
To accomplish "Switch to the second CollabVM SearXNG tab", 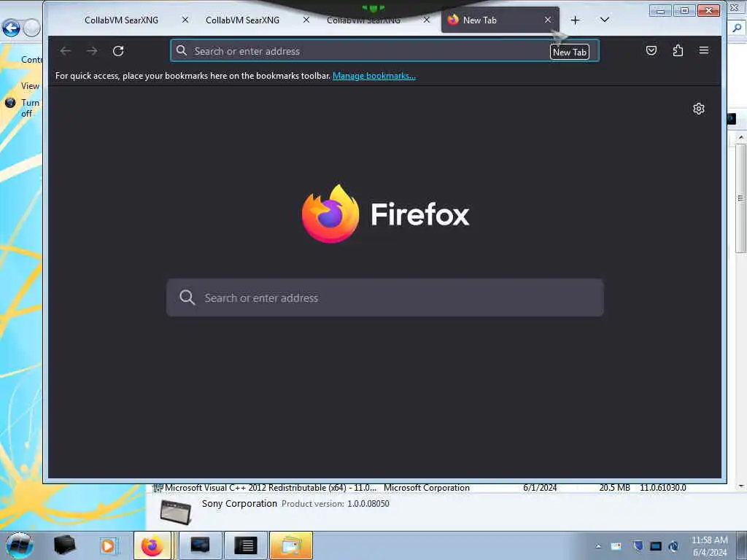I will (x=242, y=20).
